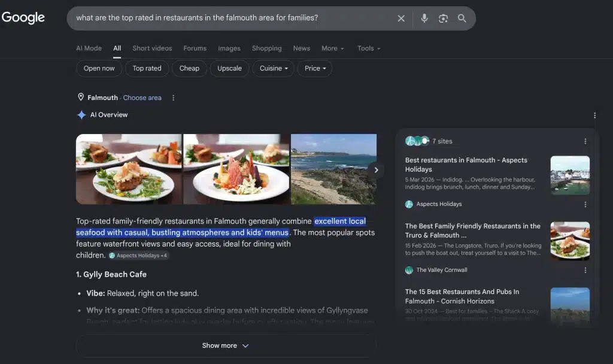Open the second plated food photo

point(236,169)
